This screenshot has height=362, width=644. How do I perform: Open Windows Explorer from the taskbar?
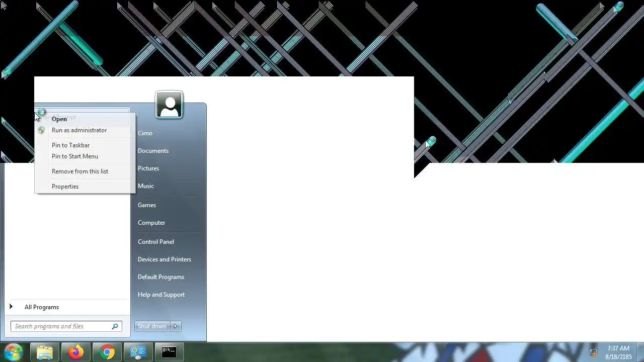click(45, 352)
